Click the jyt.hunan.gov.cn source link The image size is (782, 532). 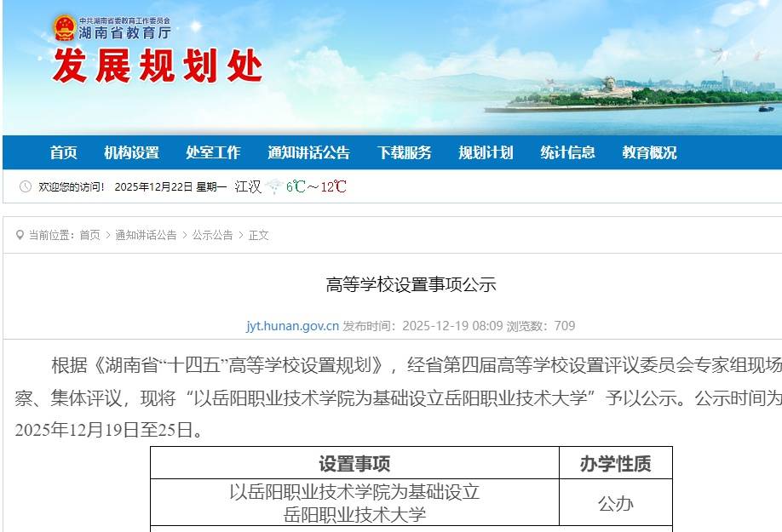pos(293,326)
